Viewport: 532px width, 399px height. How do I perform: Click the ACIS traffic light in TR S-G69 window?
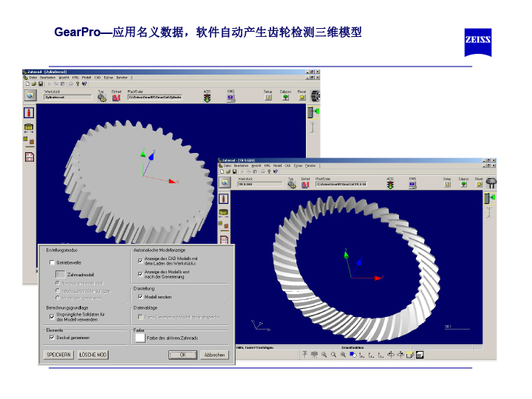click(391, 185)
